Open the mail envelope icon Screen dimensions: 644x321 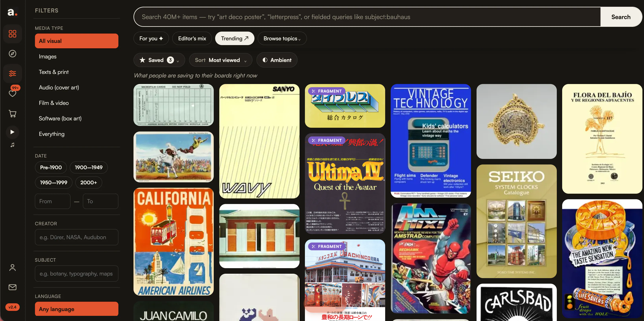pos(13,287)
